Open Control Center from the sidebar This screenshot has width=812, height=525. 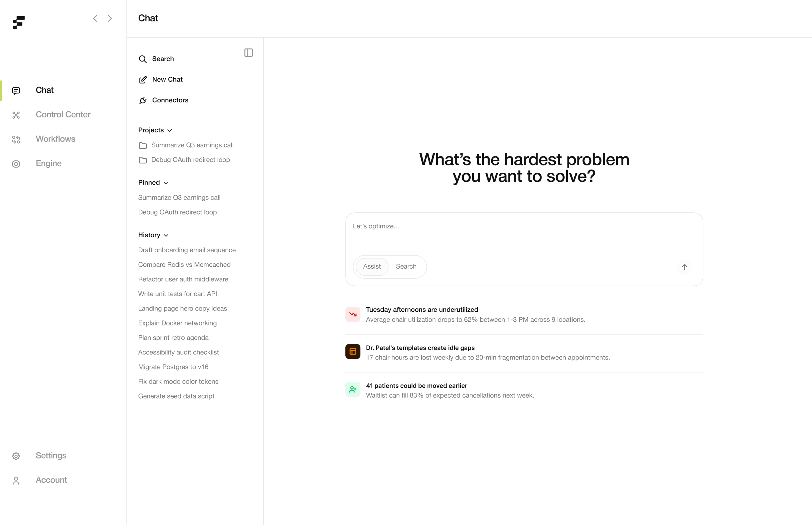point(63,115)
